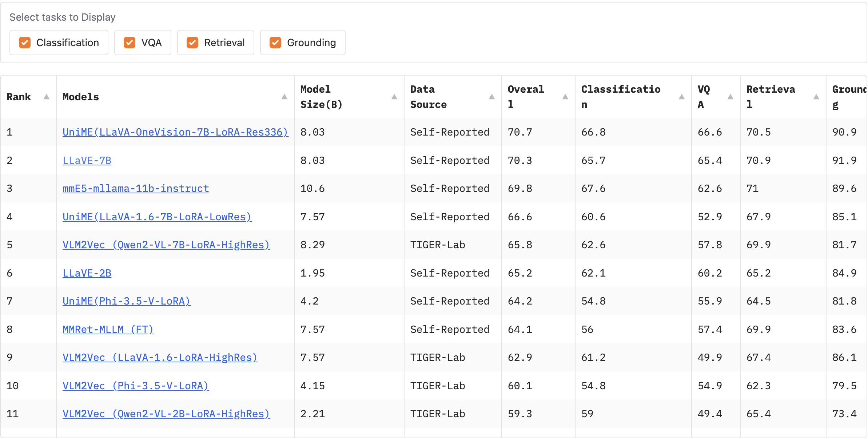
Task: Toggle the VQA task checkbox
Action: click(130, 43)
